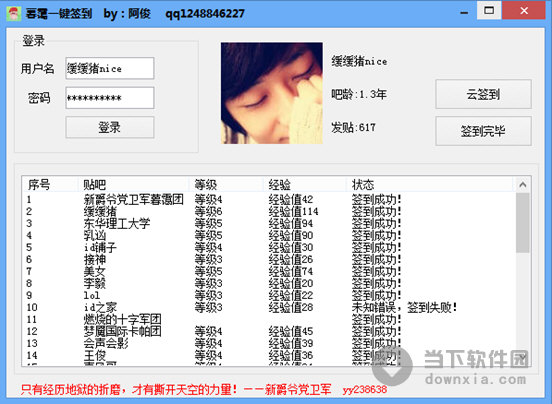
Task: Sort by the 状态 column header
Action: tap(429, 184)
